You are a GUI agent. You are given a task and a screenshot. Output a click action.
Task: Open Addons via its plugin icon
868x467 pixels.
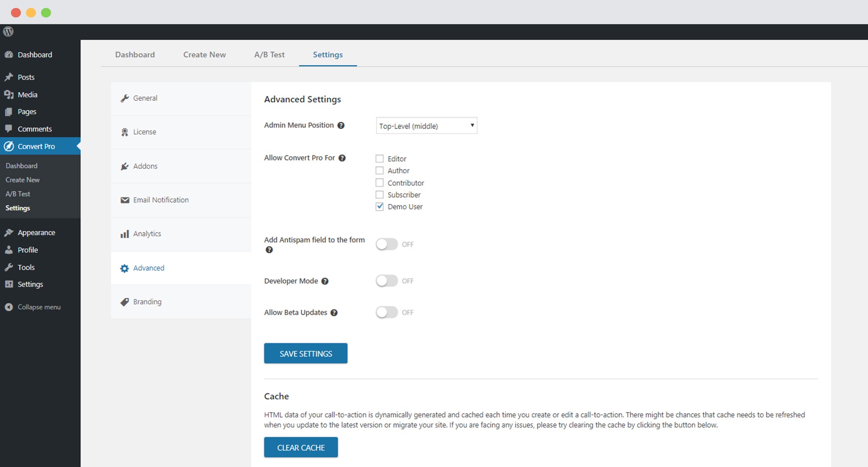pos(125,166)
